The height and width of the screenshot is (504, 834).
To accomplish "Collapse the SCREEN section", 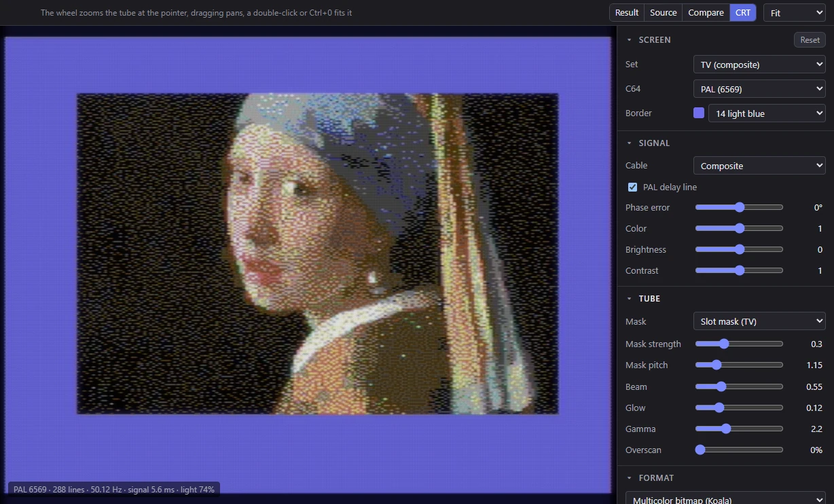I will click(649, 40).
